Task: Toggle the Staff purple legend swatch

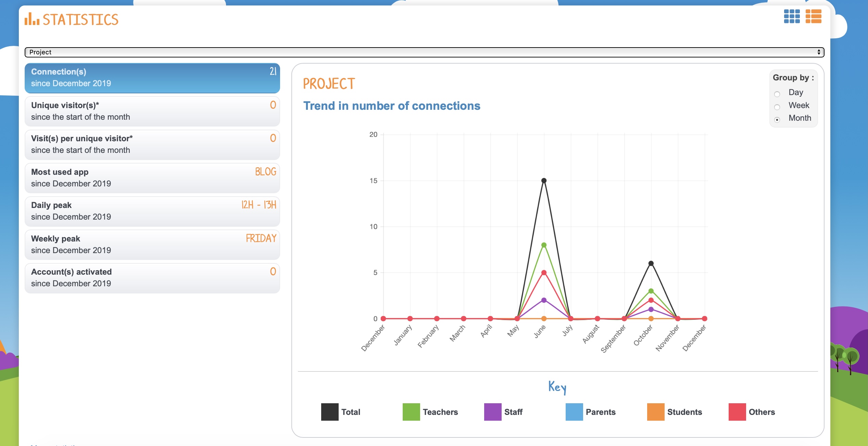Action: point(492,412)
